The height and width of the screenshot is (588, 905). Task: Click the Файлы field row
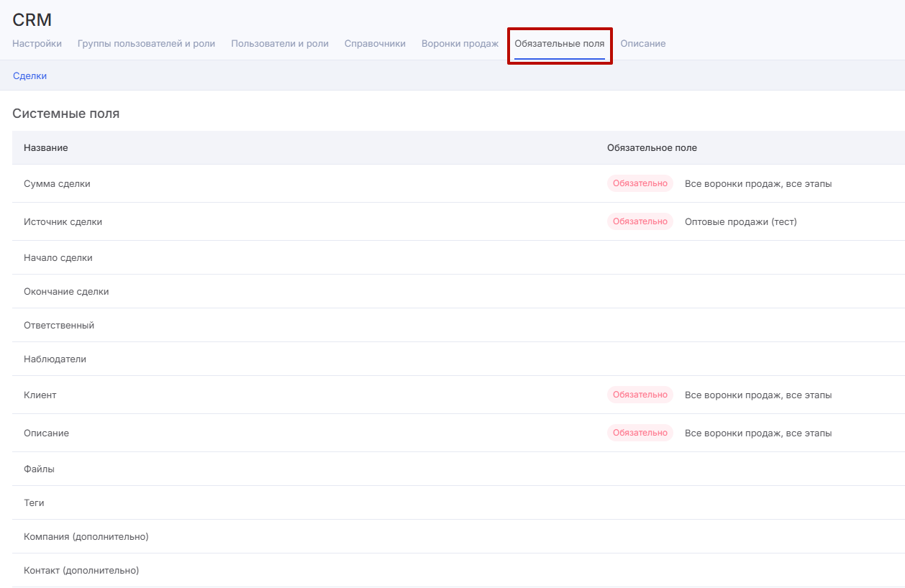pyautogui.click(x=39, y=469)
